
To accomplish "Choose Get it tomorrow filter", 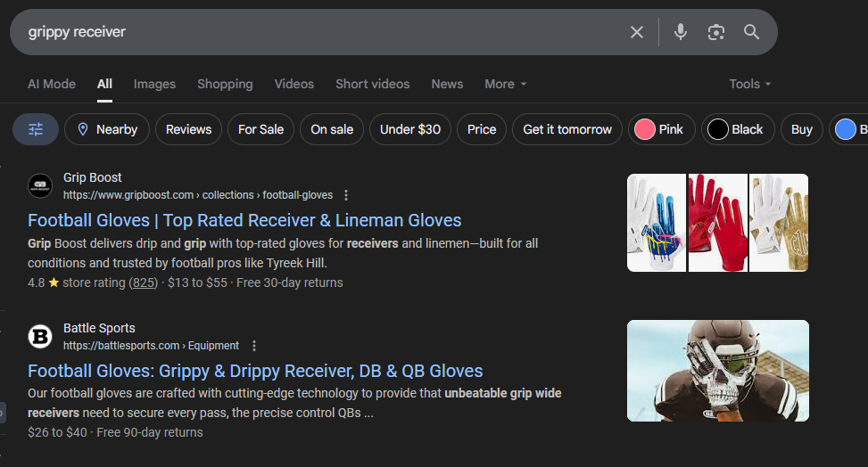I will click(567, 129).
